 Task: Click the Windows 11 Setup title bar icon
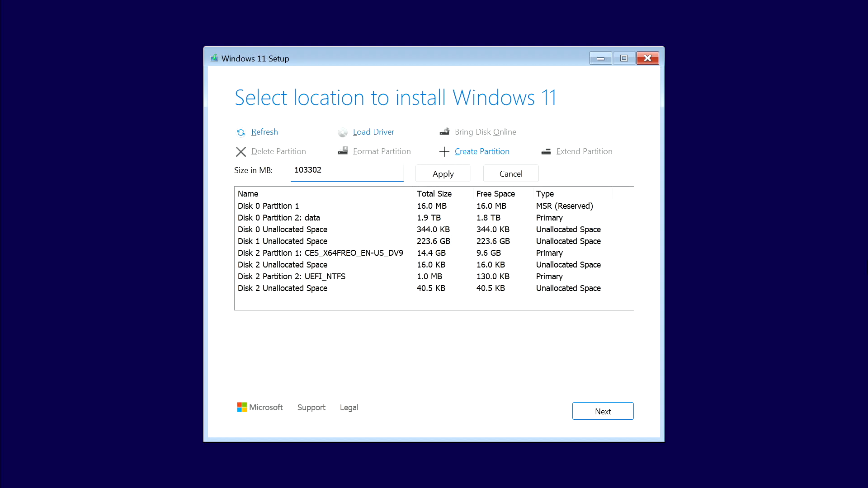[214, 58]
